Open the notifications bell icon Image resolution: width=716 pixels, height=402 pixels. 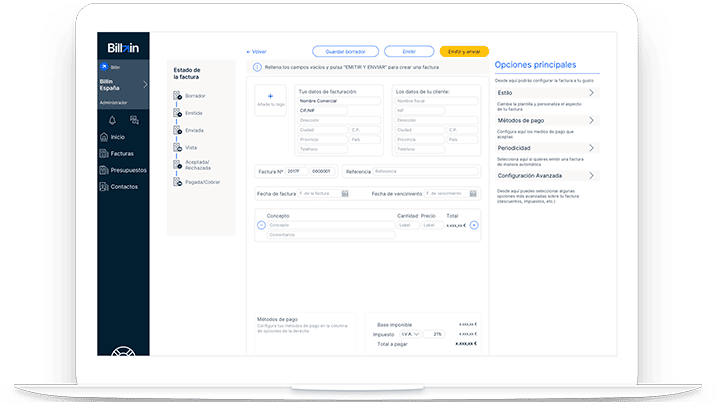pyautogui.click(x=112, y=120)
